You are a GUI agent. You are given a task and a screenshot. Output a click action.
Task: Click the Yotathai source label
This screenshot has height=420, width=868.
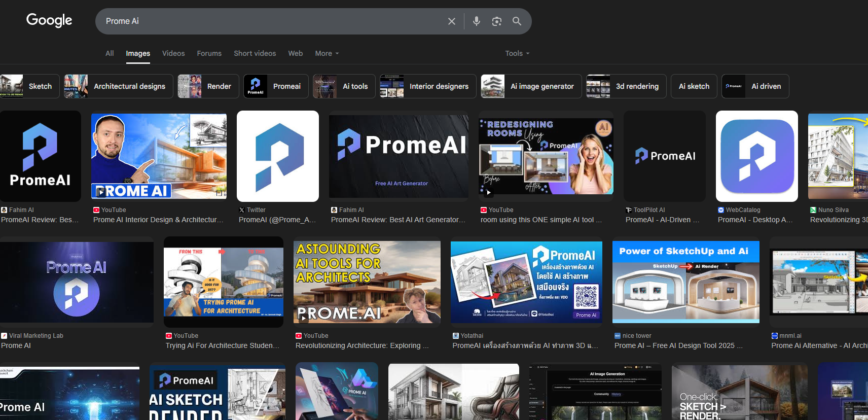coord(472,336)
